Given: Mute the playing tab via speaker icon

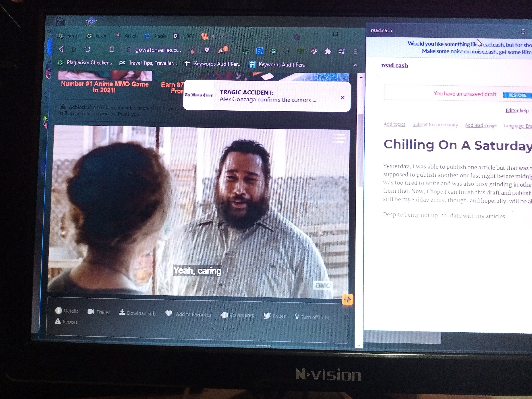Looking at the screenshot, I should click(214, 36).
